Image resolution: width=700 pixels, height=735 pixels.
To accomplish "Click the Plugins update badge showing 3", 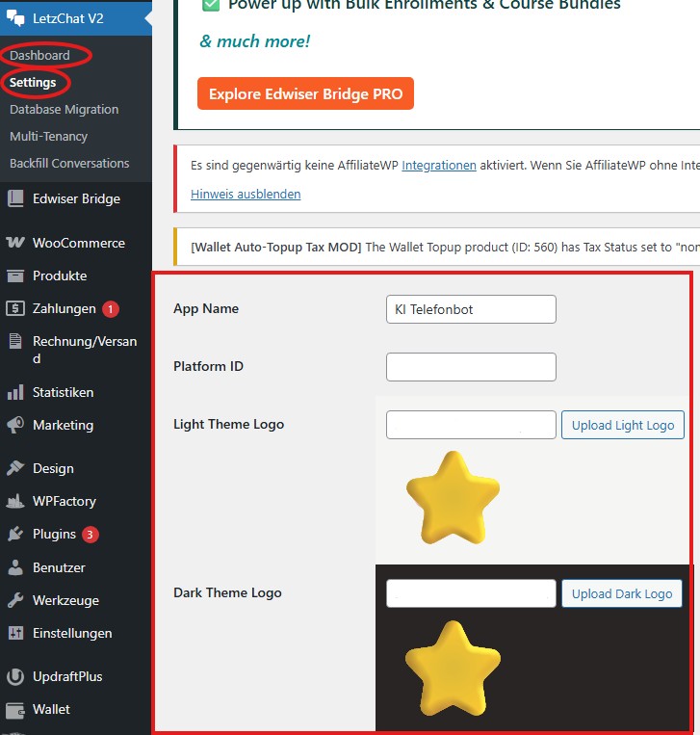I will [x=90, y=535].
